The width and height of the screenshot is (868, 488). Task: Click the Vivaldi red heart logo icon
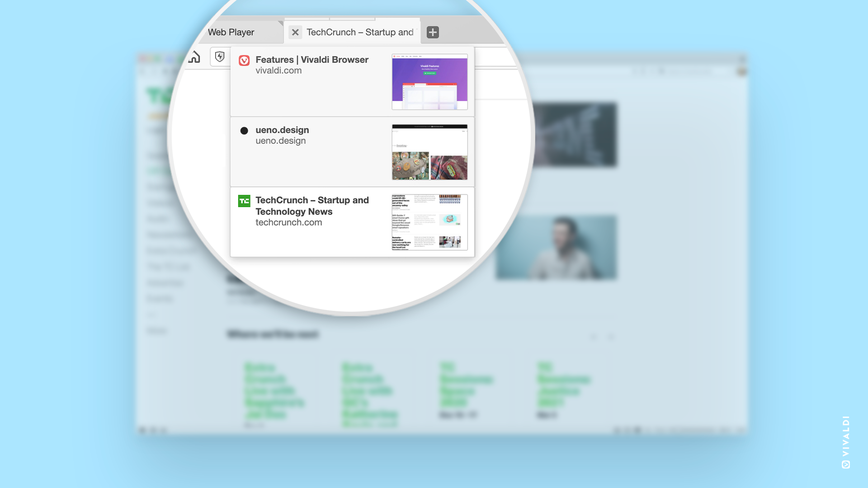[243, 60]
